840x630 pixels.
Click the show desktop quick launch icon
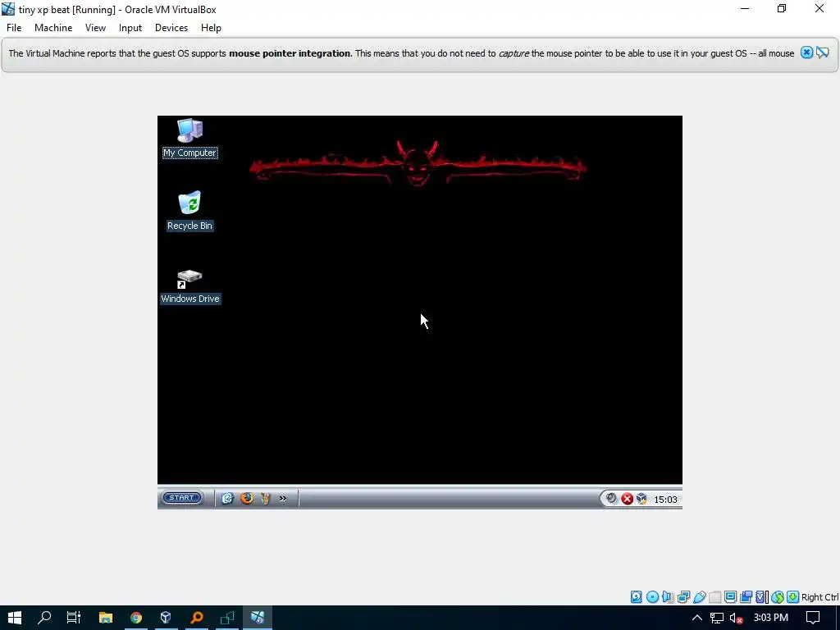tap(228, 498)
